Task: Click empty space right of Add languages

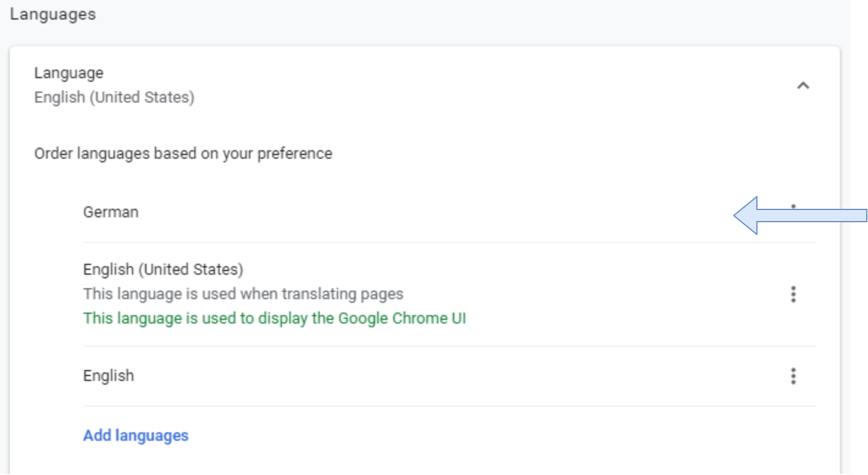Action: (x=488, y=435)
